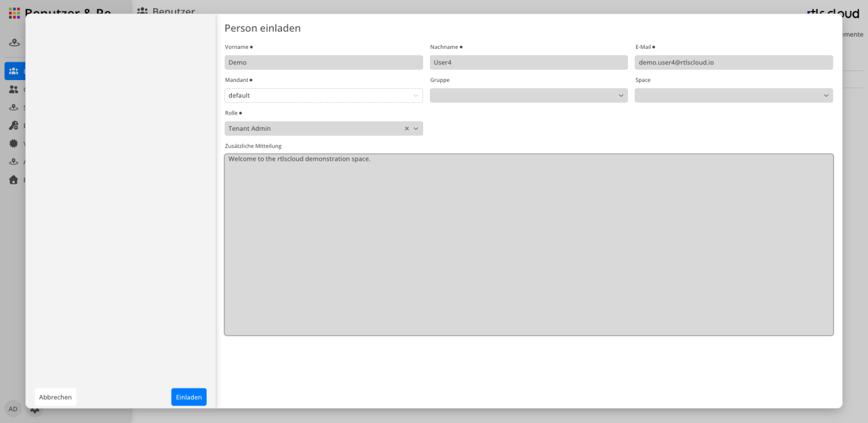This screenshot has width=868, height=423.
Task: Click the people icon beside Benutzer page title
Action: pyautogui.click(x=142, y=12)
